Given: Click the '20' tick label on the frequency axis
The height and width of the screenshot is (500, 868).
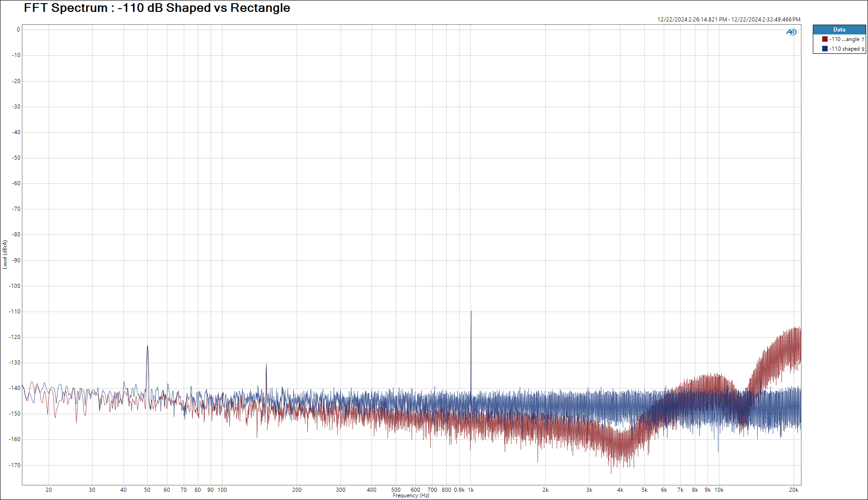Looking at the screenshot, I should pyautogui.click(x=49, y=490).
